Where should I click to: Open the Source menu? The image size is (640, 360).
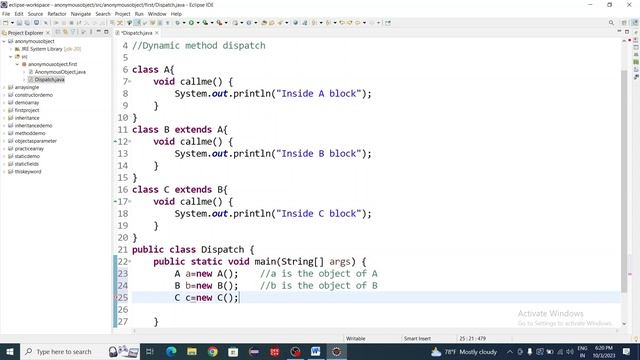[35, 14]
